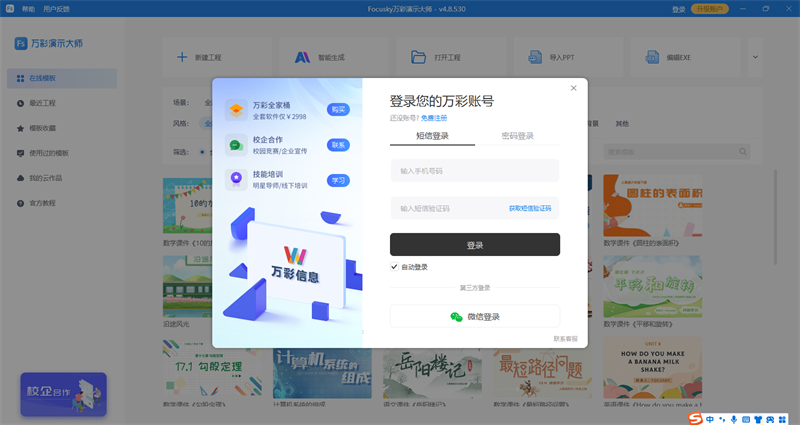Click the 其他 style filter
800x425 pixels.
[622, 123]
